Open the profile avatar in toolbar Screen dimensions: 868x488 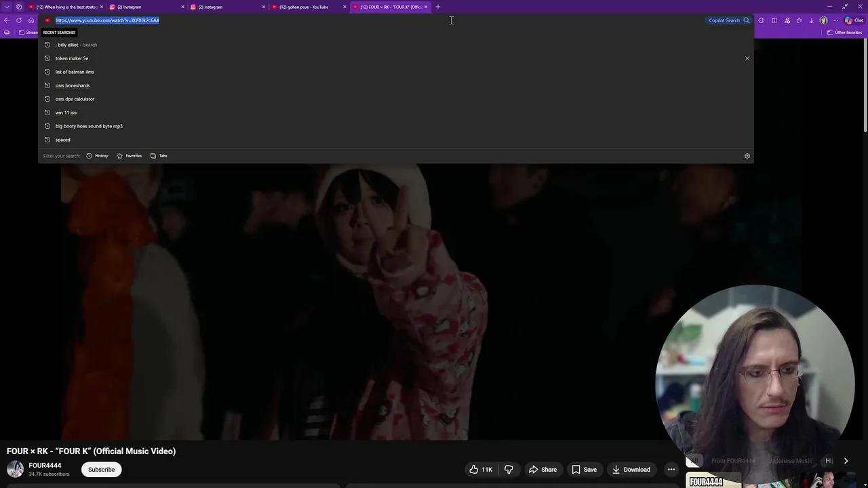823,20
